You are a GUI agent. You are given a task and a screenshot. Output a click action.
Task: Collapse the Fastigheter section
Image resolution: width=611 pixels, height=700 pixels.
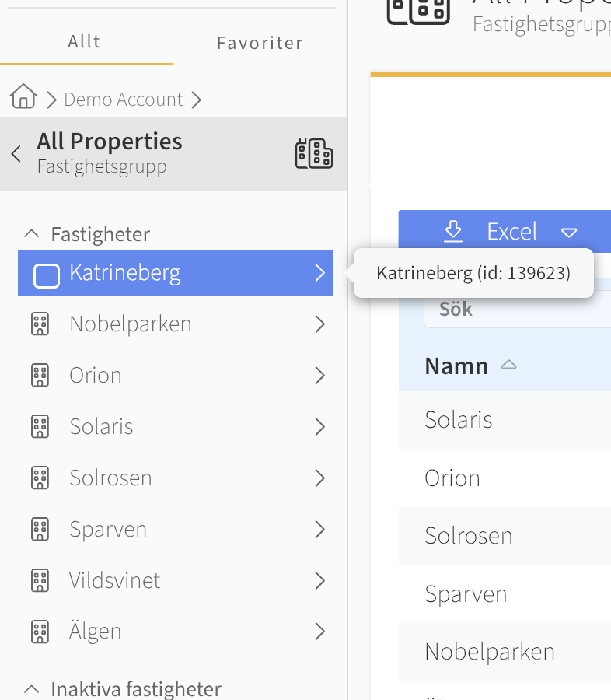[x=32, y=233]
